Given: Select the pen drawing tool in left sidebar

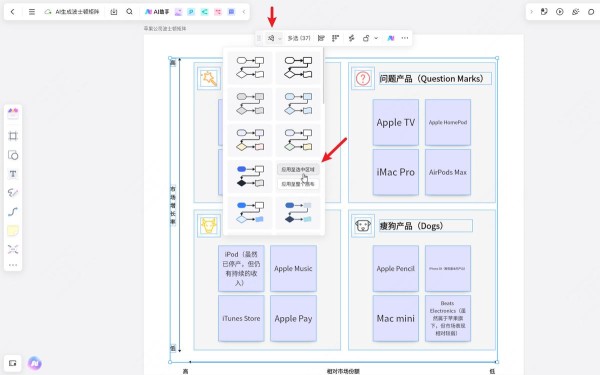Looking at the screenshot, I should pyautogui.click(x=13, y=193).
